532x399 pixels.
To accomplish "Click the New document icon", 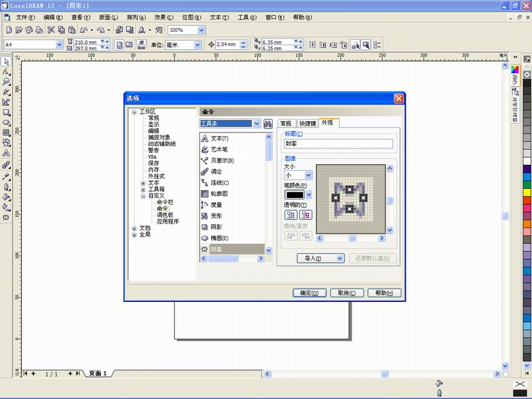I will (9, 30).
